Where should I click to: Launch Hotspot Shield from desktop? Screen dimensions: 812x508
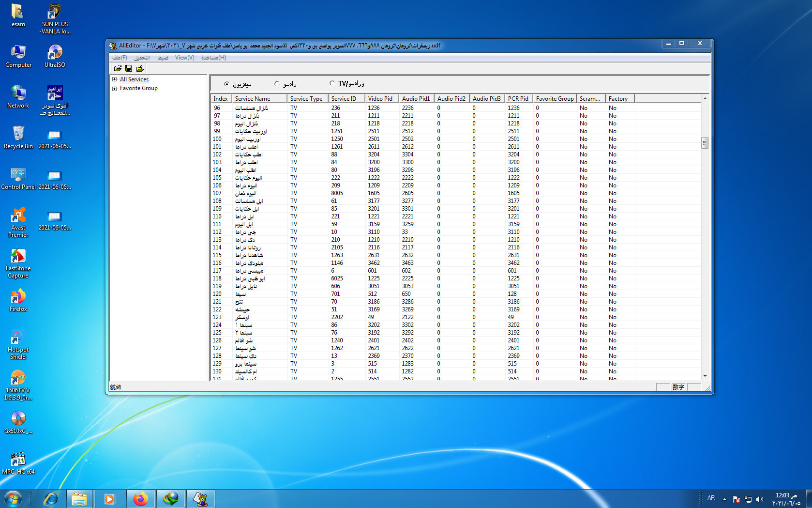pyautogui.click(x=18, y=344)
